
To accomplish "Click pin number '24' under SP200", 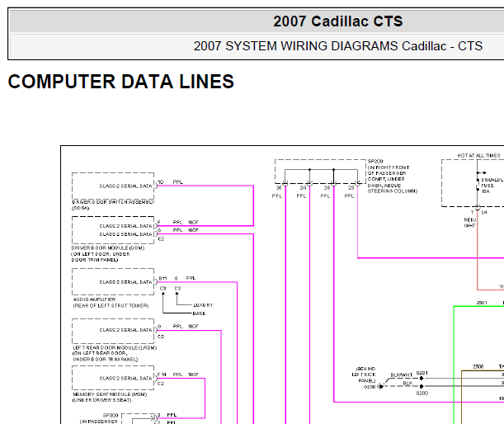I will pos(303,188).
